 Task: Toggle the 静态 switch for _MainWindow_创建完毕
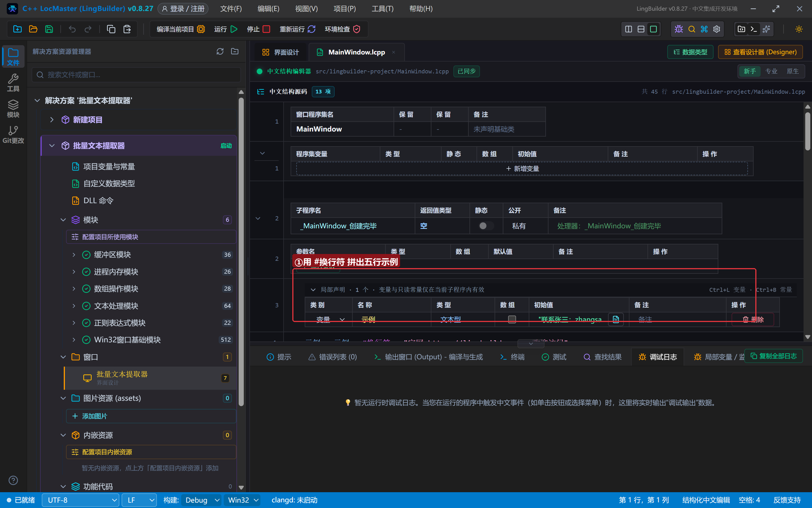pos(486,226)
